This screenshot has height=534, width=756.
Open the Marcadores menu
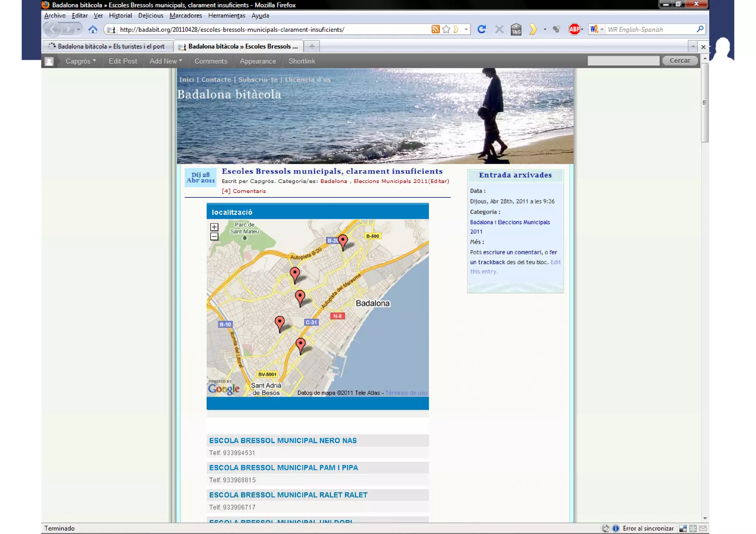[186, 15]
